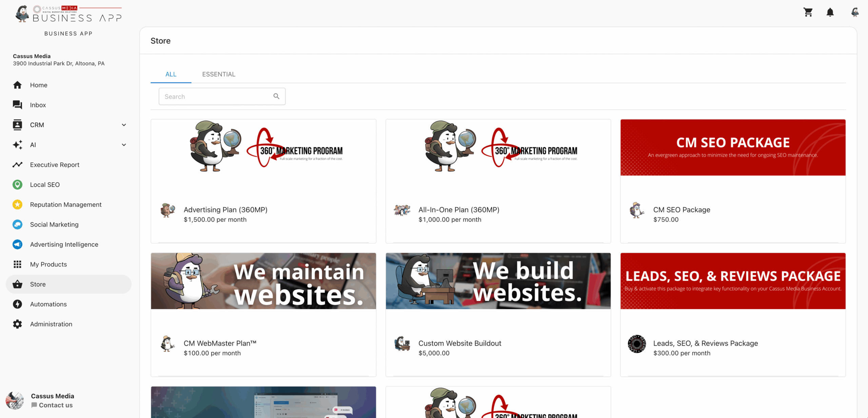Click the Custom Website Buildout product icon
The image size is (868, 418).
pos(402,344)
